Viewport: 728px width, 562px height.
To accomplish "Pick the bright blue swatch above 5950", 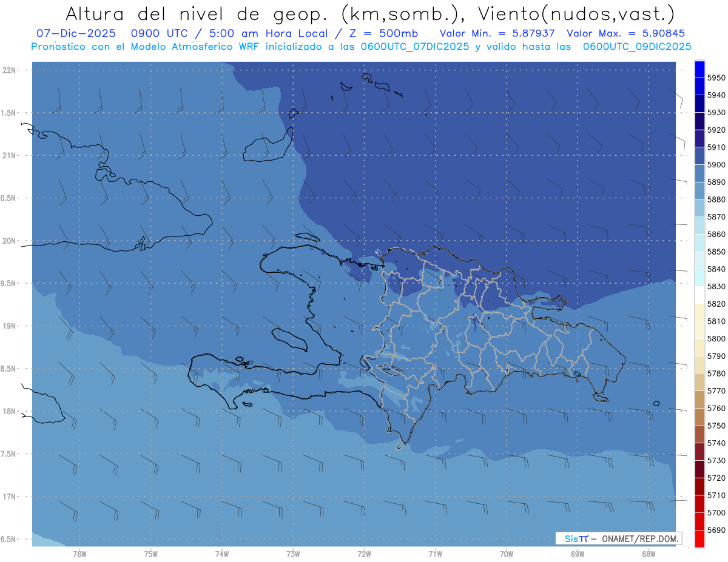I will tap(699, 69).
